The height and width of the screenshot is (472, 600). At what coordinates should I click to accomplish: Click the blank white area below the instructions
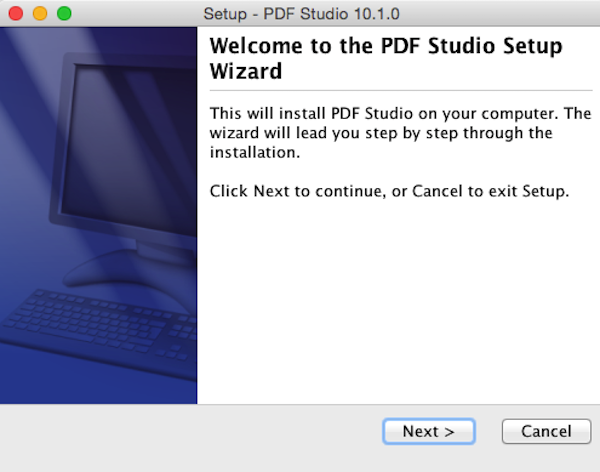398,299
